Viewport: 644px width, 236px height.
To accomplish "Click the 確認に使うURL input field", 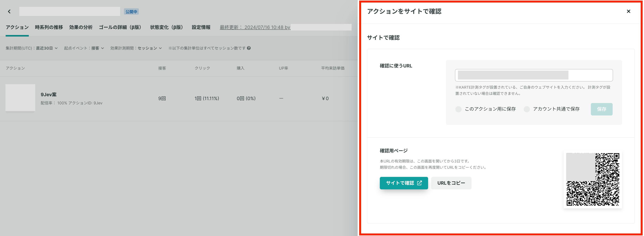I will coord(534,75).
